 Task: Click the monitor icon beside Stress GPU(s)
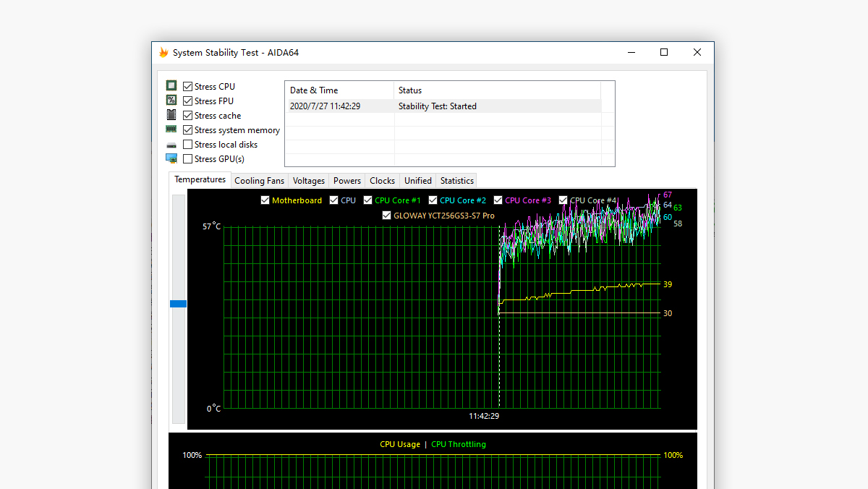(x=171, y=158)
